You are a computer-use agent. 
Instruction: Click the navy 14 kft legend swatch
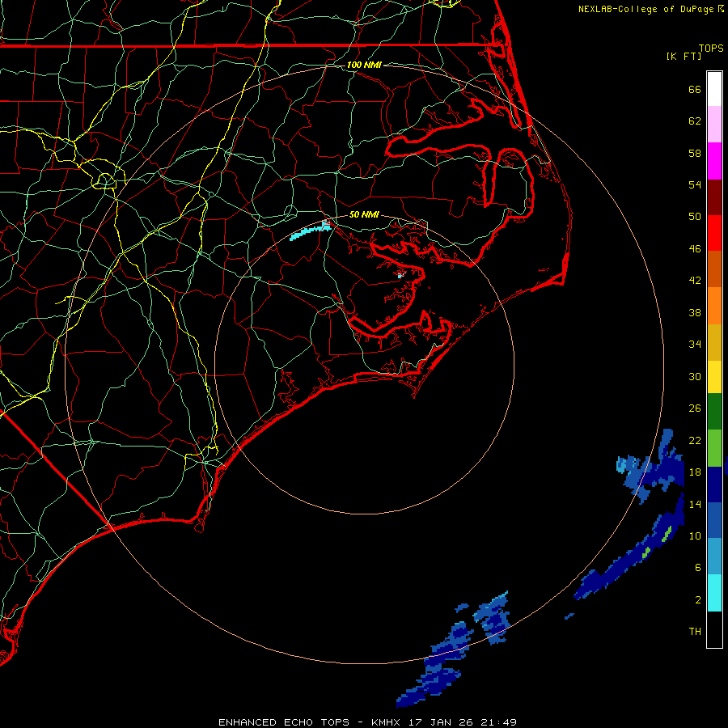coord(714,485)
